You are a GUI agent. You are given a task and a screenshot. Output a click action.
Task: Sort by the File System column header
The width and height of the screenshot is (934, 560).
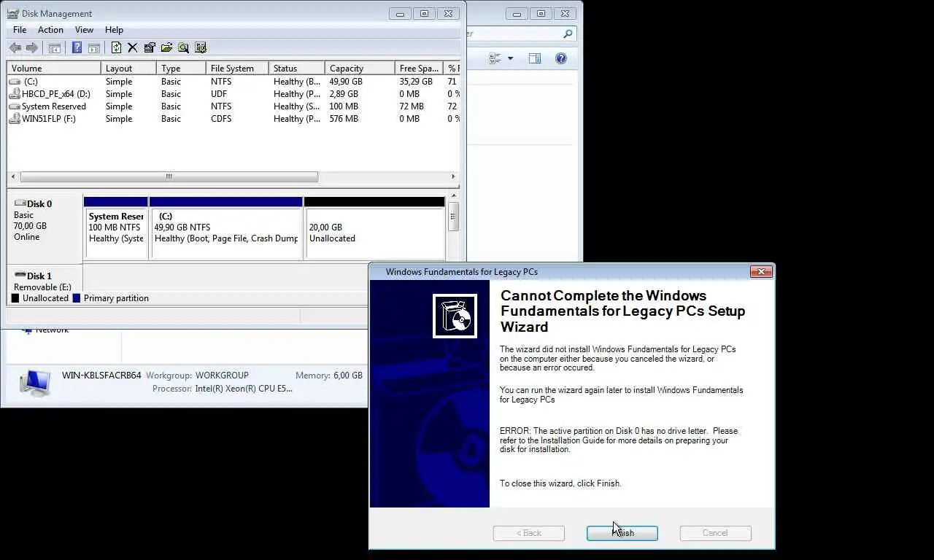pos(237,68)
